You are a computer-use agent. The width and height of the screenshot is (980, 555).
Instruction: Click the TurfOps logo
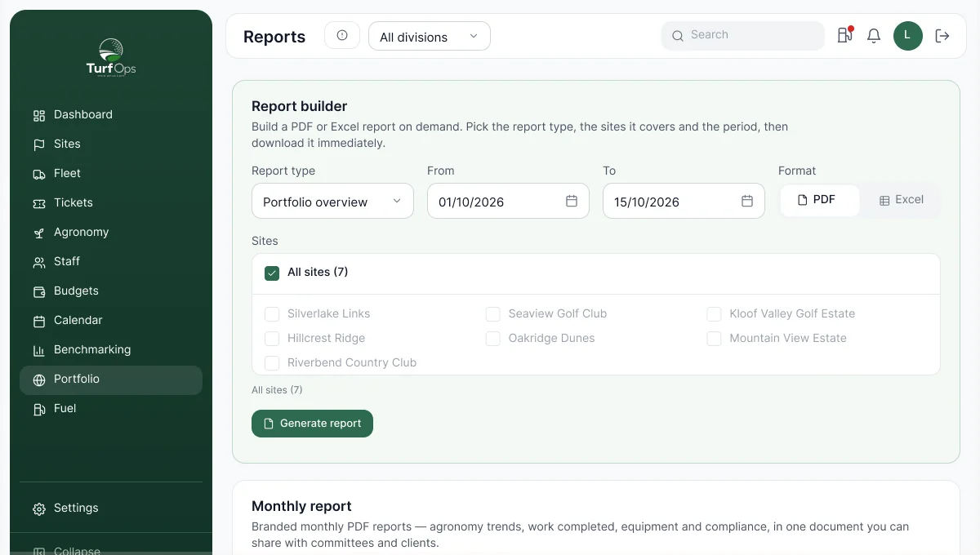point(111,57)
